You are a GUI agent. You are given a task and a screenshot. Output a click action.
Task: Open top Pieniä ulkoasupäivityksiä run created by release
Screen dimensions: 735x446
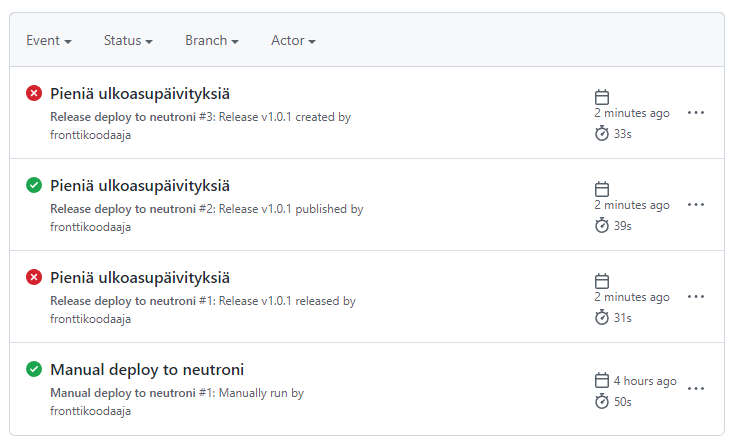[x=140, y=94]
